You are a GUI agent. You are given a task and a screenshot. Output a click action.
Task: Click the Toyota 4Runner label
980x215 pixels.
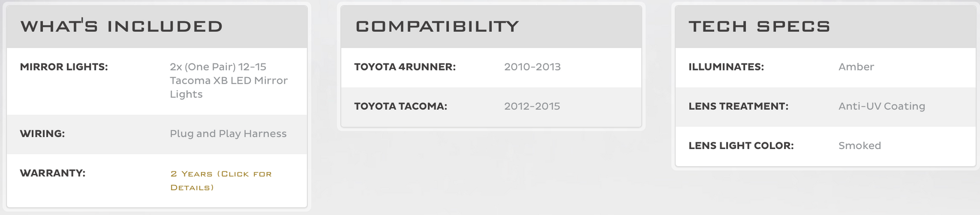pos(405,67)
